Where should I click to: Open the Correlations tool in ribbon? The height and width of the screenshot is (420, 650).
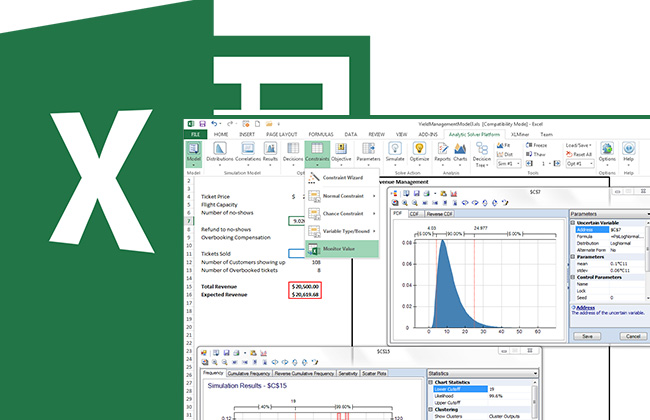[x=248, y=153]
